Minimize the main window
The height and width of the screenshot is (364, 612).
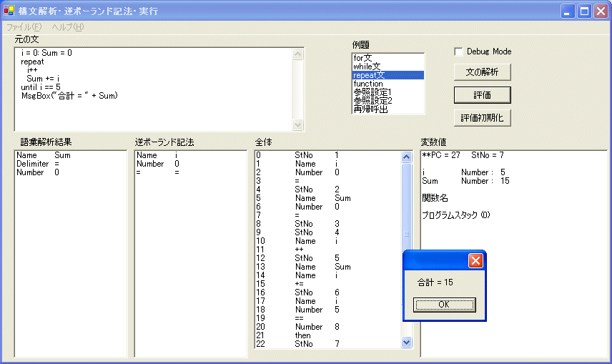click(x=568, y=11)
